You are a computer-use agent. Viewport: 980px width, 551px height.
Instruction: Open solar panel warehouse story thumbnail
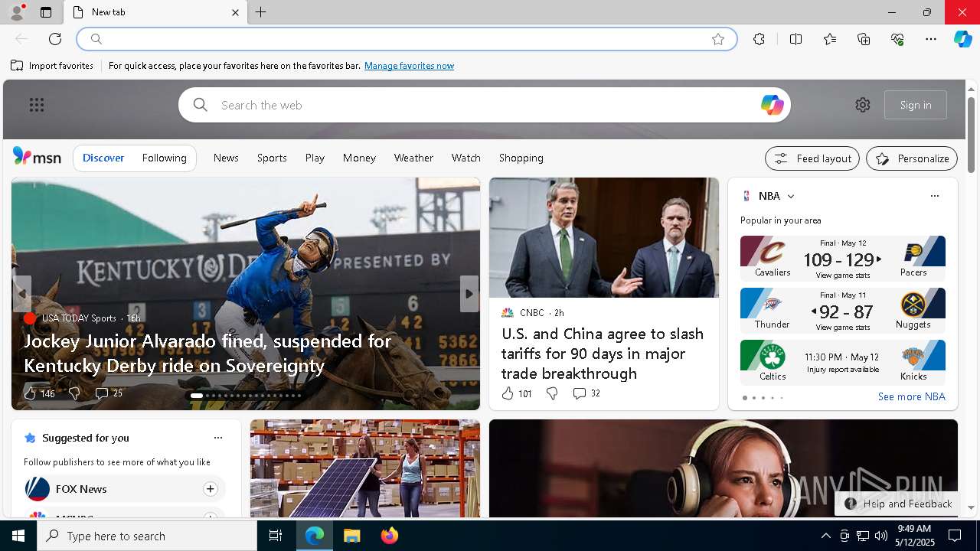click(x=365, y=468)
